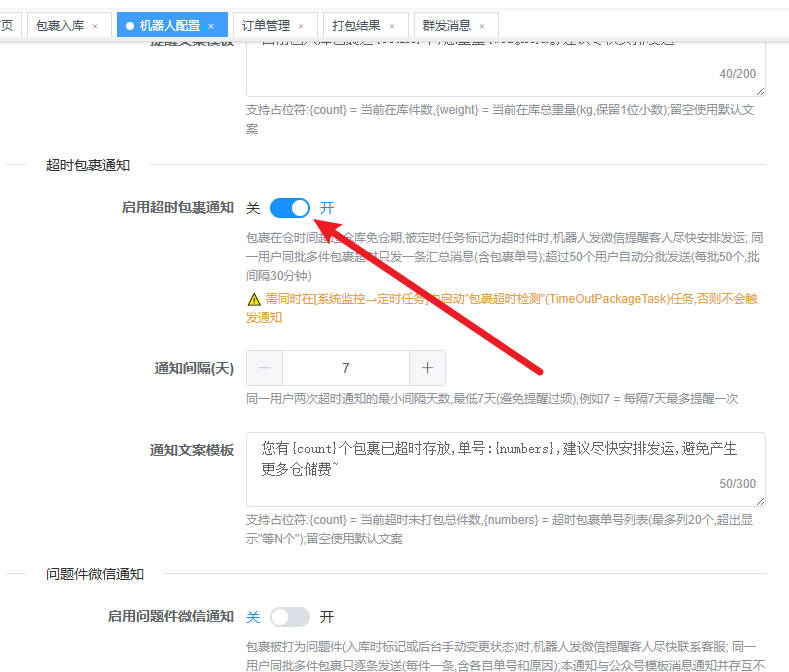Viewport: 789px width, 672px height.
Task: Switch to the 群发消息 tab
Action: pyautogui.click(x=447, y=25)
